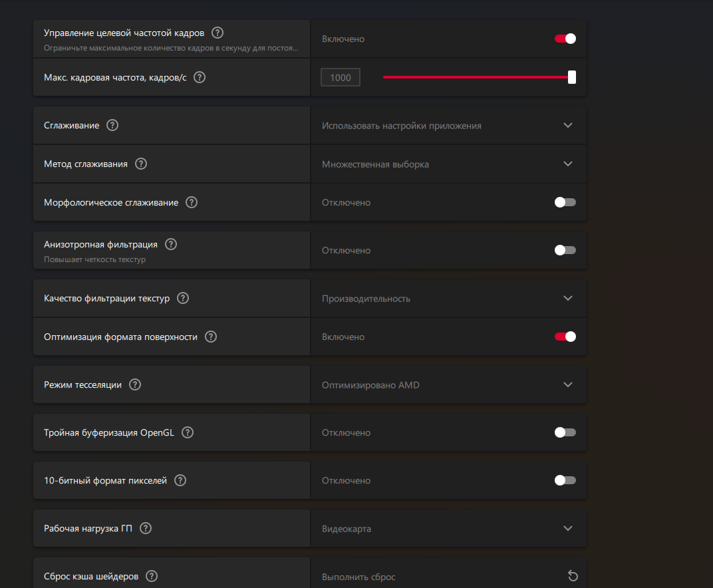Image resolution: width=713 pixels, height=588 pixels.
Task: Click the Производительность value text
Action: (366, 298)
